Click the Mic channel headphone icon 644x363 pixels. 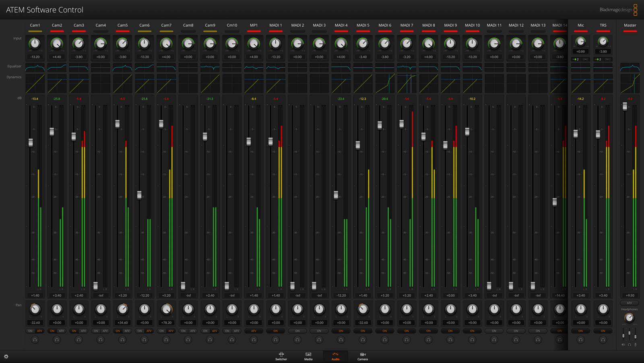point(580,340)
